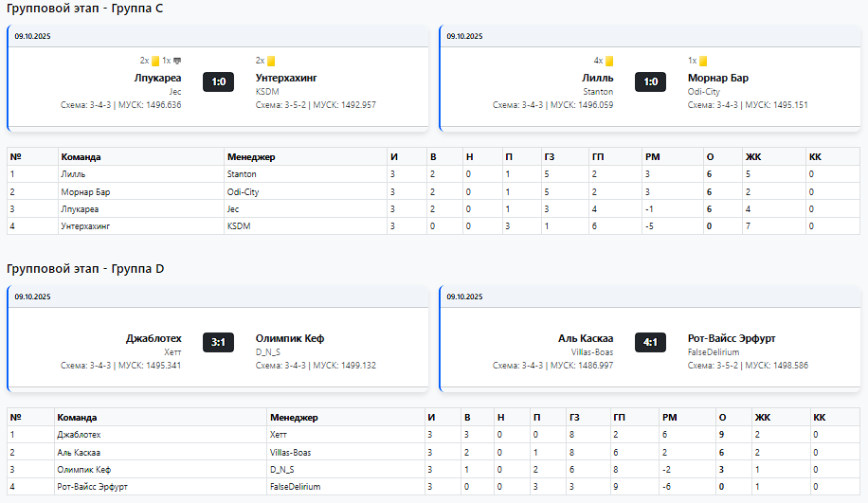The height and width of the screenshot is (503, 868).
Task: Click the Групповой этап - Группа D heading
Action: click(85, 269)
